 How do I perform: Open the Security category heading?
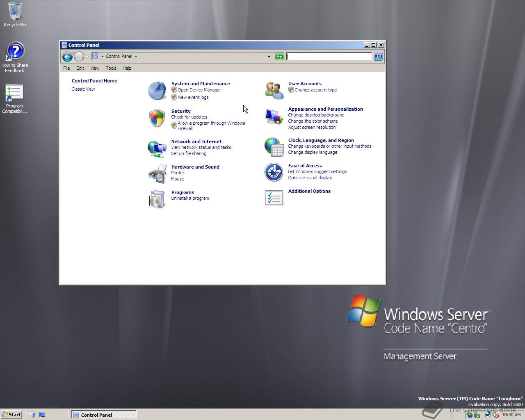tap(181, 111)
